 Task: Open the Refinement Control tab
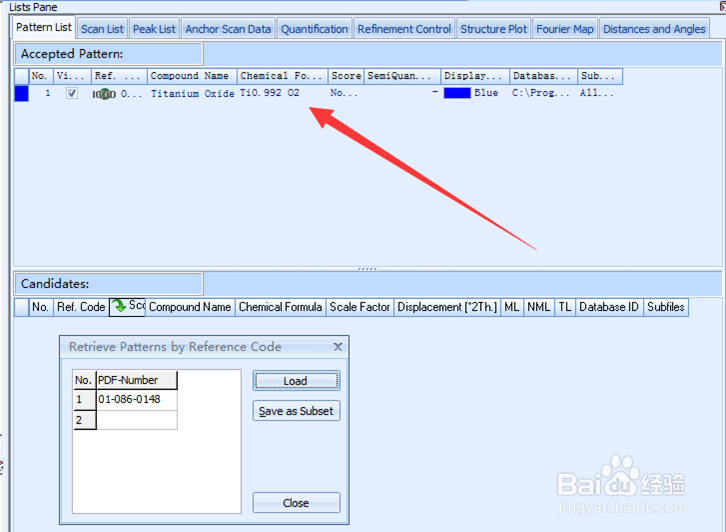click(x=404, y=29)
